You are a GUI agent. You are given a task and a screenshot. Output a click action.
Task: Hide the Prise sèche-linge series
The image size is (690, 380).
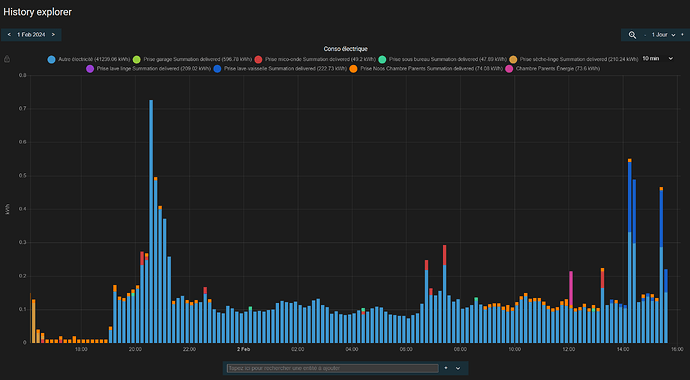coord(573,59)
